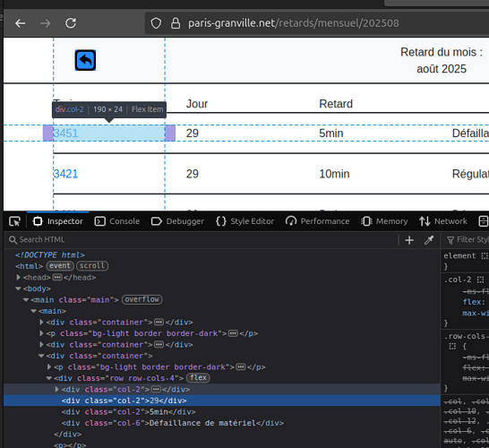Click the tracking protection shield icon
The height and width of the screenshot is (448, 489).
(156, 23)
